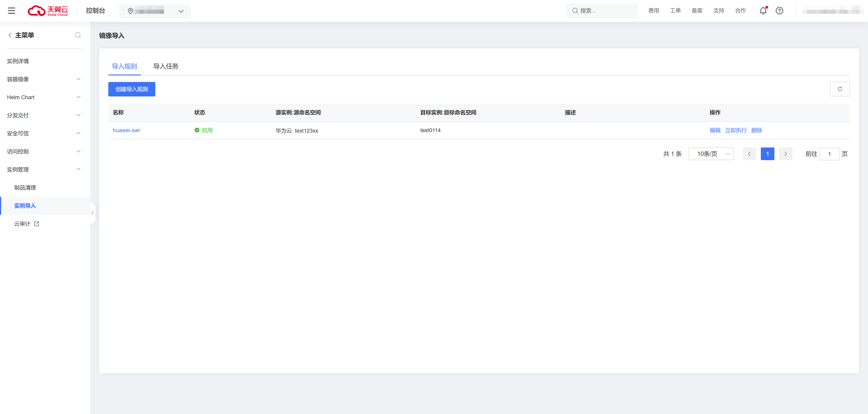The width and height of the screenshot is (868, 414).
Task: Open the region selector dropdown
Action: [x=155, y=11]
